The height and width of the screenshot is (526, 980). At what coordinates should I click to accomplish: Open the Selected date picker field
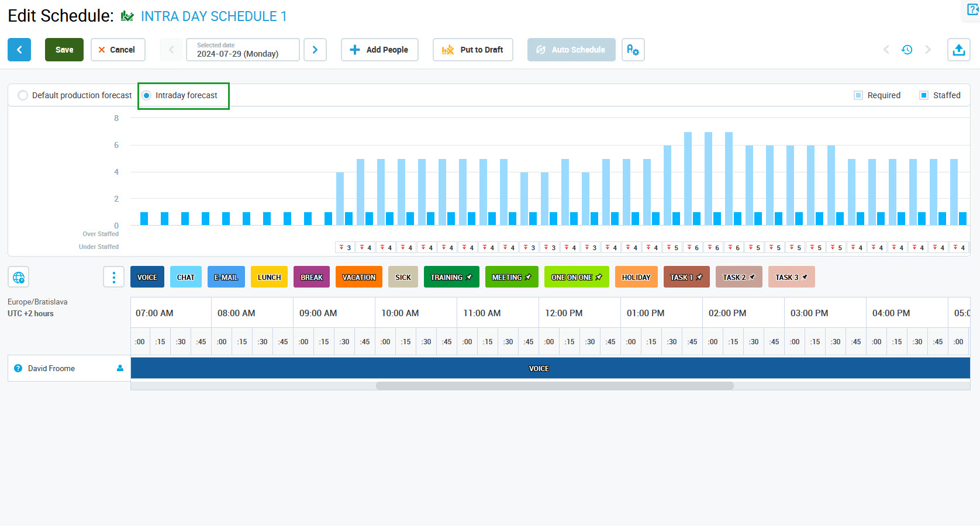(243, 50)
